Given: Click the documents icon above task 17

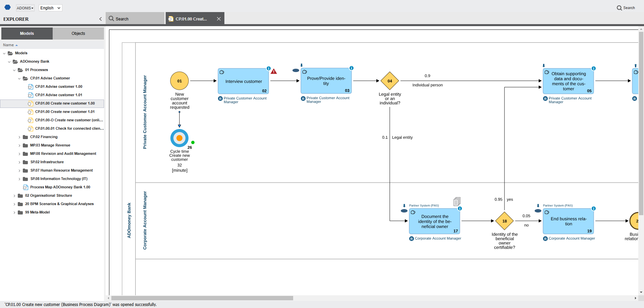Looking at the screenshot, I should point(457,201).
